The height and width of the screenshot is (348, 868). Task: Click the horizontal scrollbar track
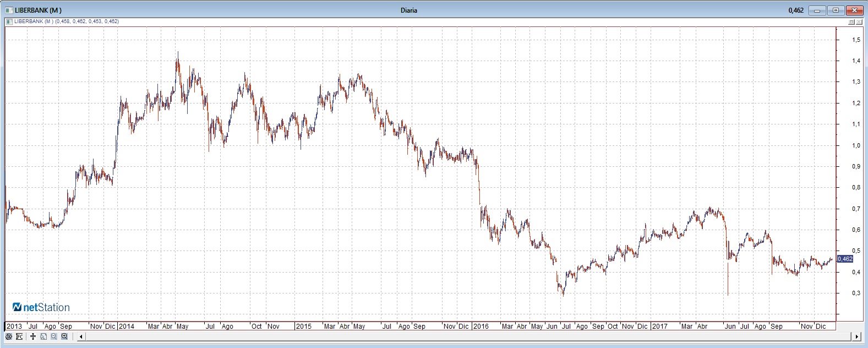[x=468, y=336]
